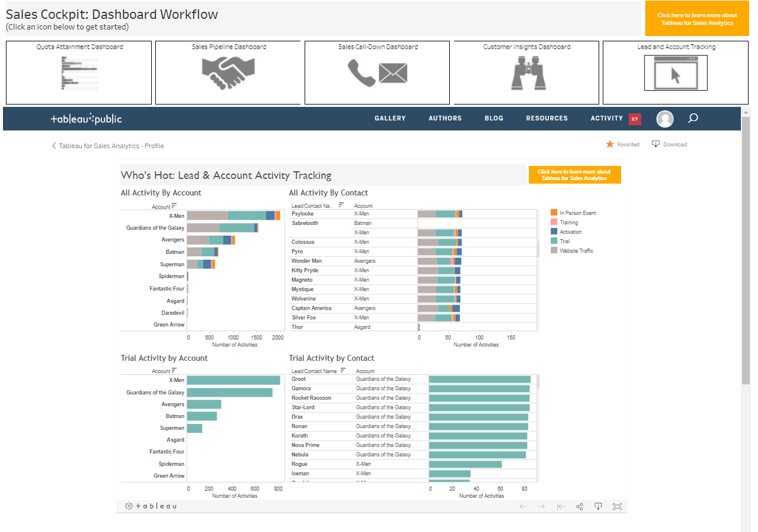Click the X-Men bar in Trial Activity by Account
Viewport: 758px width, 532px height.
[234, 380]
